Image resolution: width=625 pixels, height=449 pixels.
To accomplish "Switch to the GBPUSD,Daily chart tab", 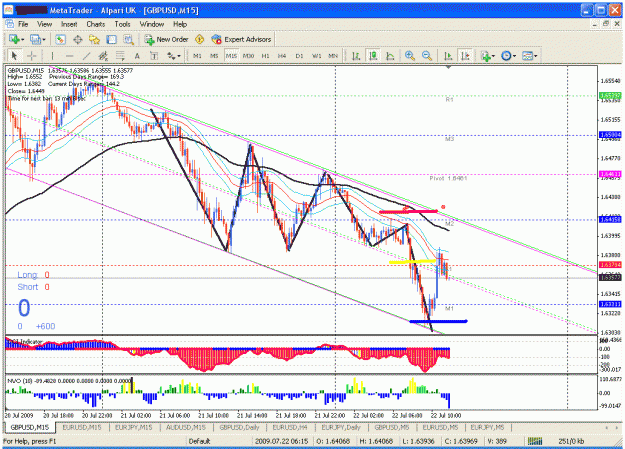I will click(239, 427).
